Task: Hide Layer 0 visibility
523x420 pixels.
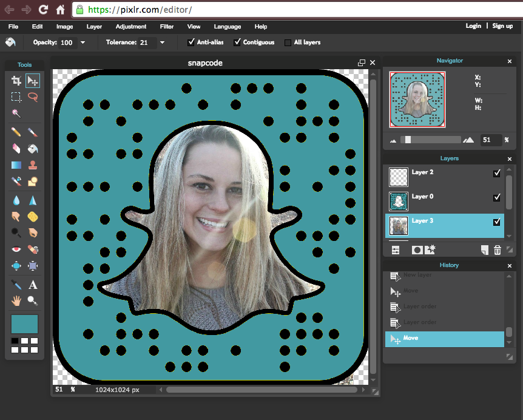Action: (497, 197)
